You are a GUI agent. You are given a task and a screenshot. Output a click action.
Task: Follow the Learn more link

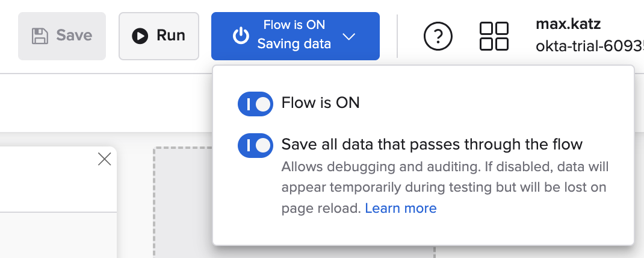401,209
